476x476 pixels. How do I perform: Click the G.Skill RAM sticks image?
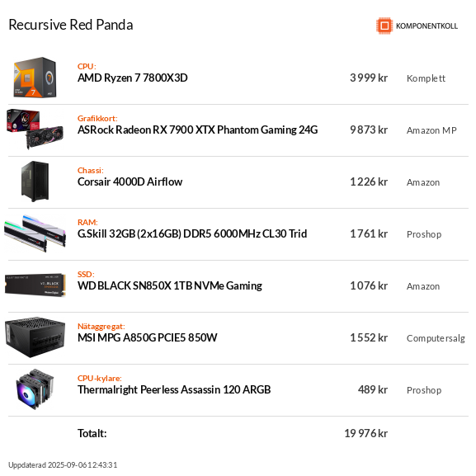35,233
